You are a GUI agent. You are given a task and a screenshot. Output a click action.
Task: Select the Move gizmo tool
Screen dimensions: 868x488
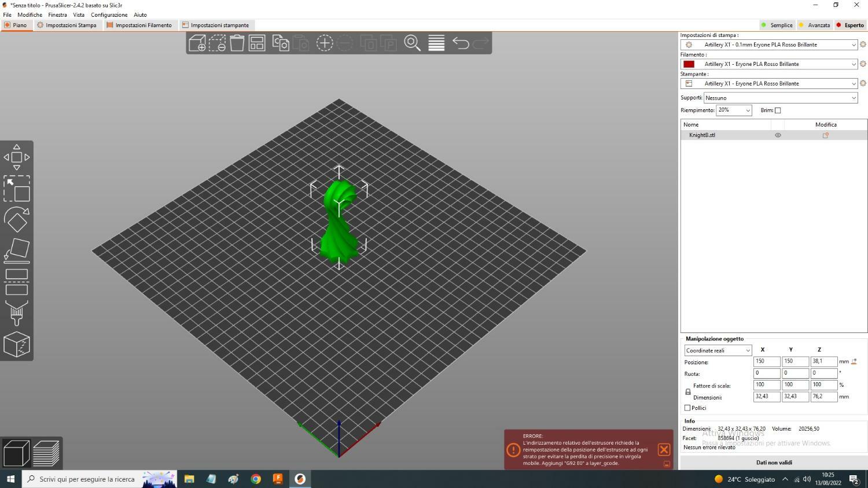point(17,157)
